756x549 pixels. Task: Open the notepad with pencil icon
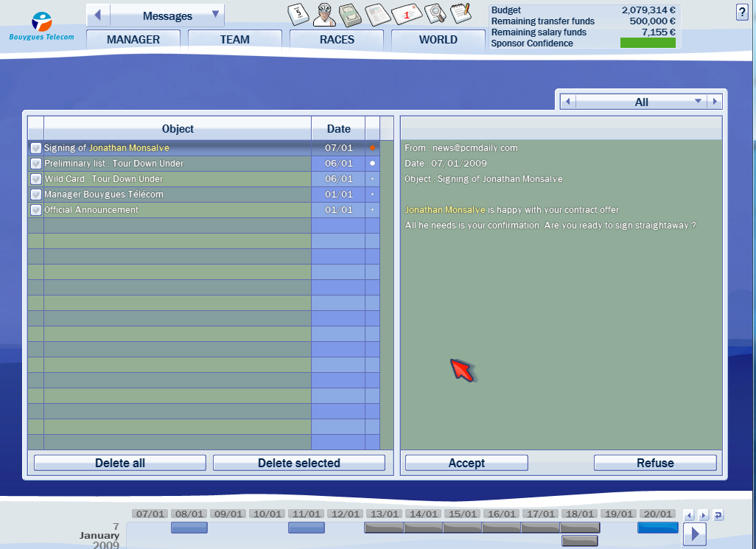[461, 13]
